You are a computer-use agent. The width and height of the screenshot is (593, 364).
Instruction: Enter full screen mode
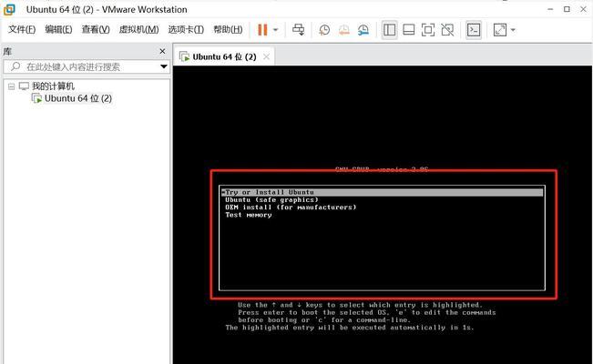[428, 30]
